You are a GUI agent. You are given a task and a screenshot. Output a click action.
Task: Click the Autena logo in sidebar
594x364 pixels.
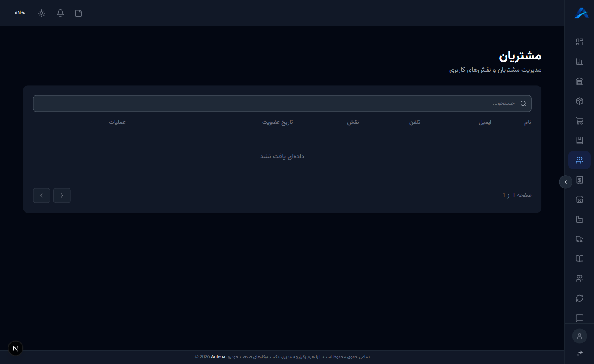tap(582, 13)
